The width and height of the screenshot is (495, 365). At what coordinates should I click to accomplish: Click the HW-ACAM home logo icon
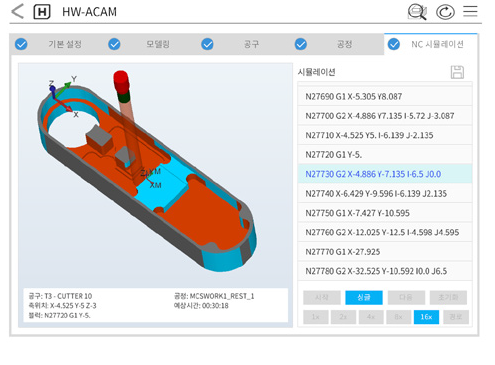pyautogui.click(x=42, y=12)
